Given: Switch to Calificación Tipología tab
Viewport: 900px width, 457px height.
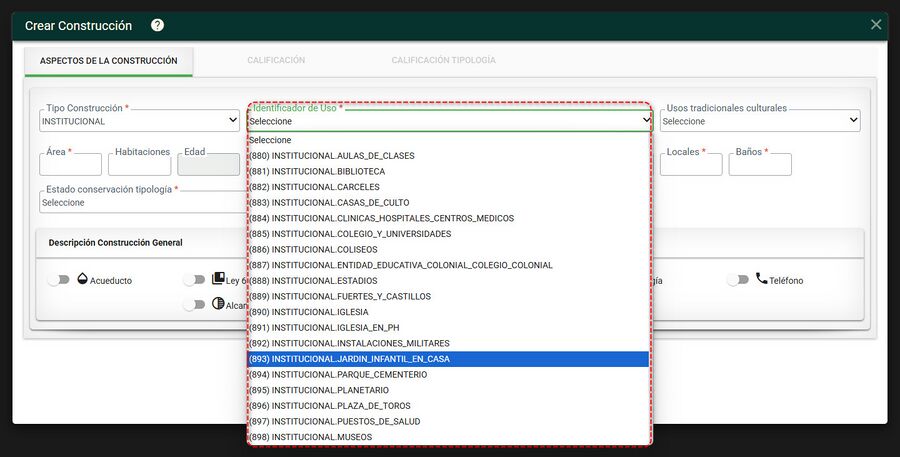Looking at the screenshot, I should [444, 60].
